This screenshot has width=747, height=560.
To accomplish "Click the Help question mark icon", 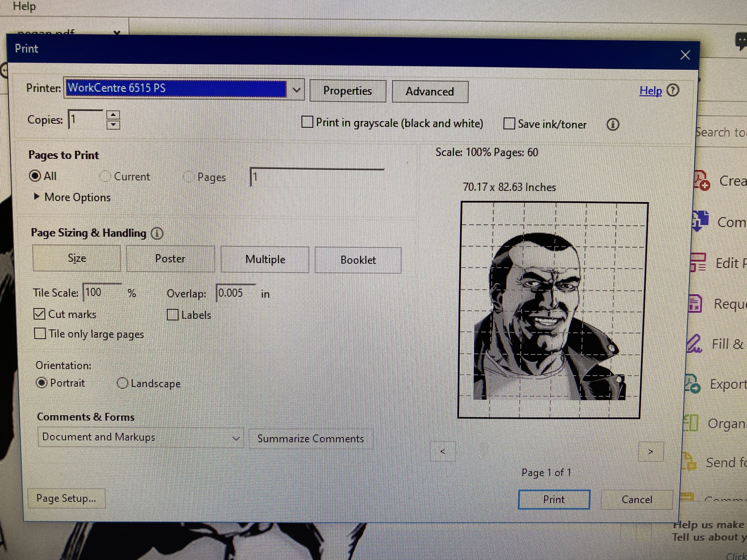I will (673, 91).
